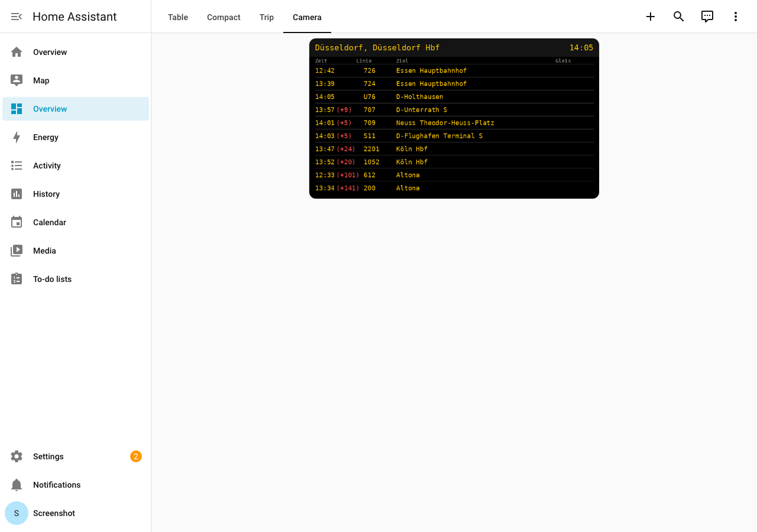Click the U76 D-Holthausen row
757x532 pixels.
[x=454, y=97]
